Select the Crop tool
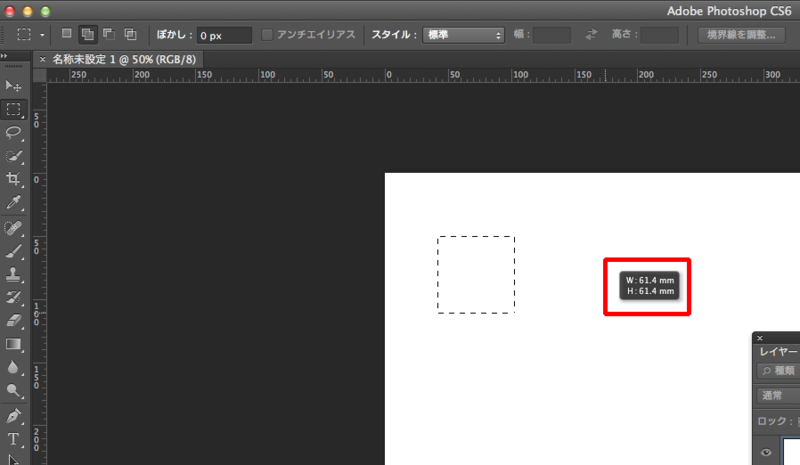 pos(13,179)
